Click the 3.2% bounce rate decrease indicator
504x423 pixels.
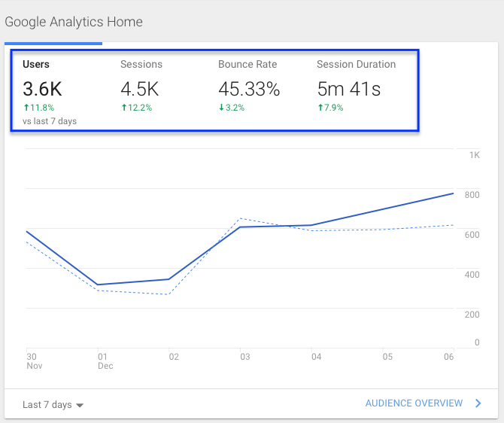[x=232, y=108]
